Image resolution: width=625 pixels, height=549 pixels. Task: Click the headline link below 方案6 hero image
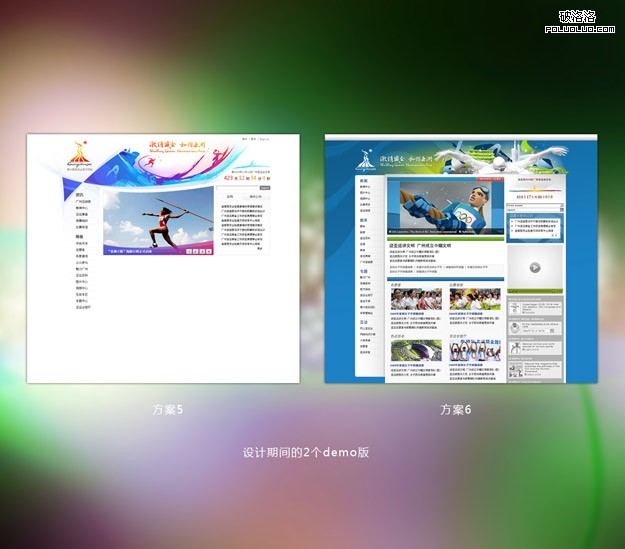point(420,245)
